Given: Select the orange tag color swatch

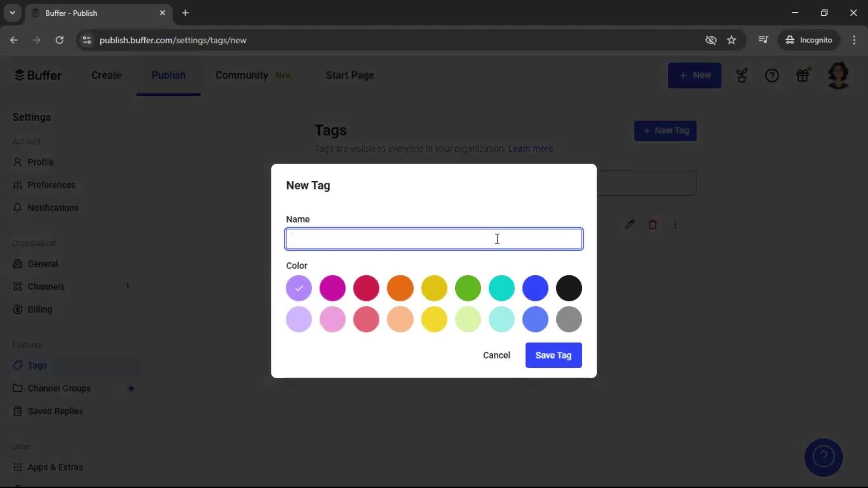Looking at the screenshot, I should (x=400, y=288).
